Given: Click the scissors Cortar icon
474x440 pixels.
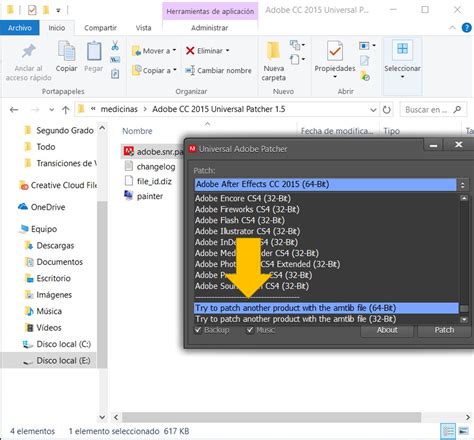Looking at the screenshot, I should 115,45.
